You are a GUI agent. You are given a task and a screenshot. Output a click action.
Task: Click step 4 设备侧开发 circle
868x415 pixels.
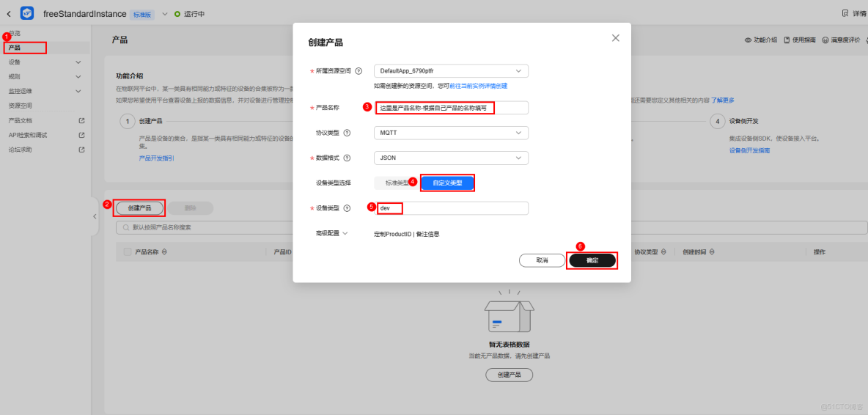click(717, 122)
